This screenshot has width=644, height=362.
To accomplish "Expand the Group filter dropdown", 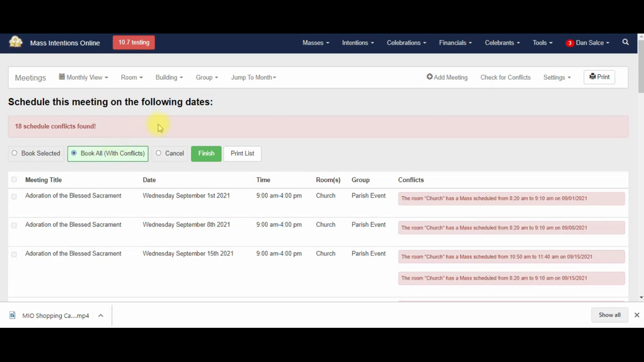I will pyautogui.click(x=207, y=77).
